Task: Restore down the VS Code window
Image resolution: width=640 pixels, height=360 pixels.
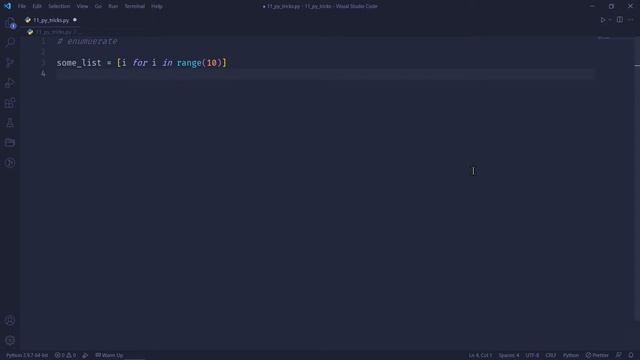Action: [611, 6]
